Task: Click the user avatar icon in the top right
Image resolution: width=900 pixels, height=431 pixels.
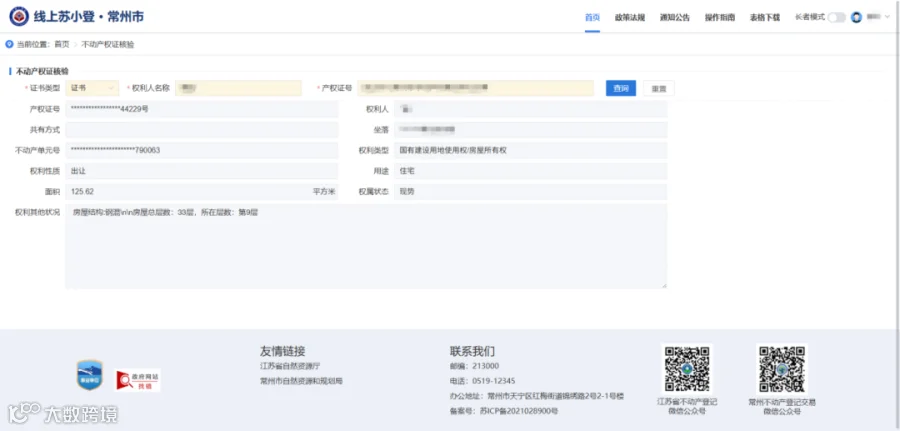Action: pyautogui.click(x=856, y=17)
